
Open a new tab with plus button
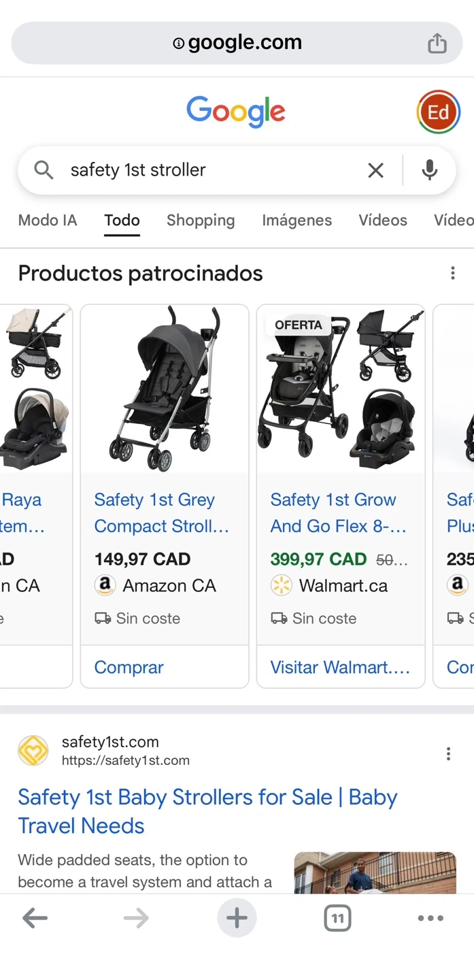click(x=237, y=919)
